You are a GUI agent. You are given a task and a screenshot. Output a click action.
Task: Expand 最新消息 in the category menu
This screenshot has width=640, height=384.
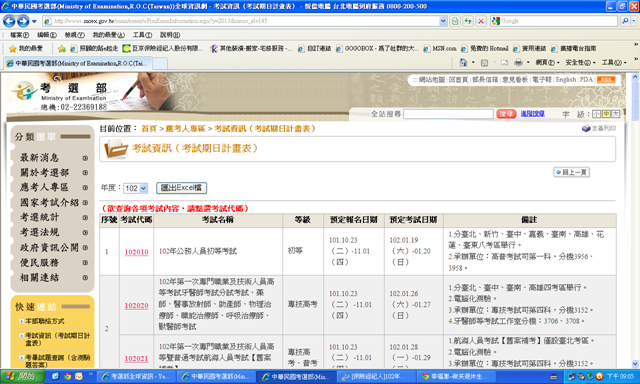(85, 158)
